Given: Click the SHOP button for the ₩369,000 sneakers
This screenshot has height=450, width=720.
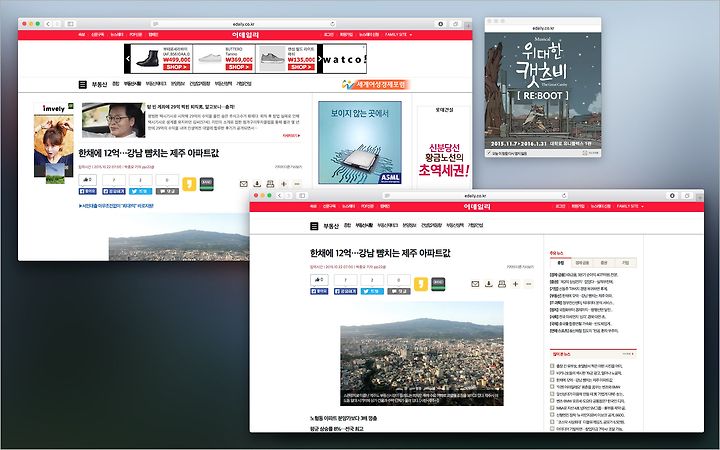Looking at the screenshot, I should (x=238, y=67).
